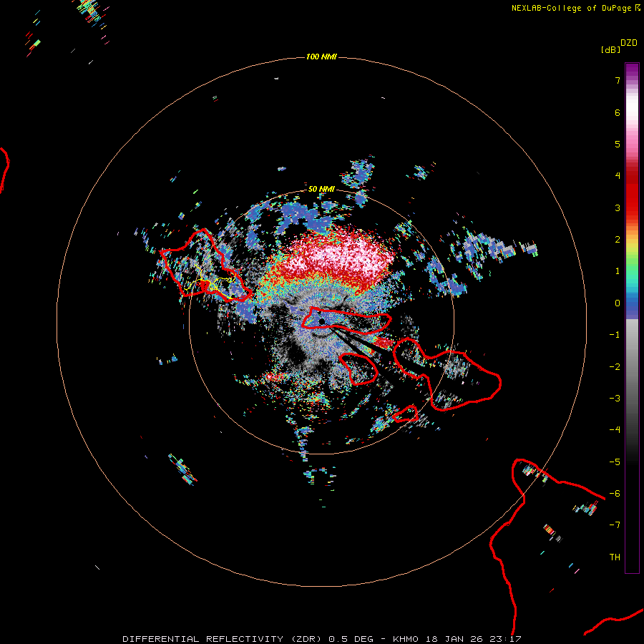The width and height of the screenshot is (644, 644).
Task: Click the -7 value on color scale
Action: click(615, 525)
